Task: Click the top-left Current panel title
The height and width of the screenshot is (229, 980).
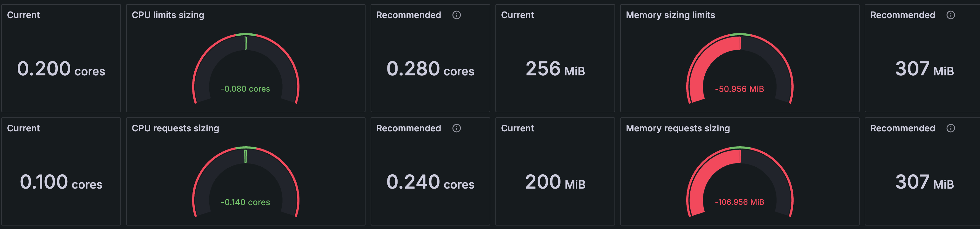Action: click(23, 15)
